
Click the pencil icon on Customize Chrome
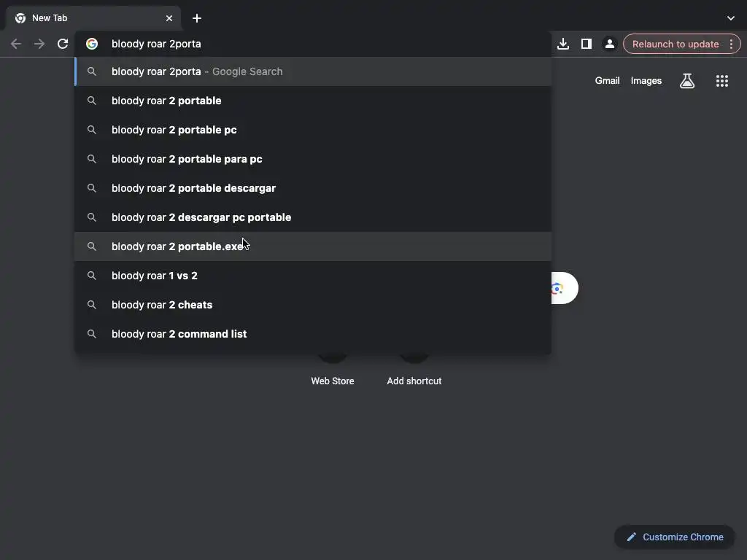click(x=631, y=537)
